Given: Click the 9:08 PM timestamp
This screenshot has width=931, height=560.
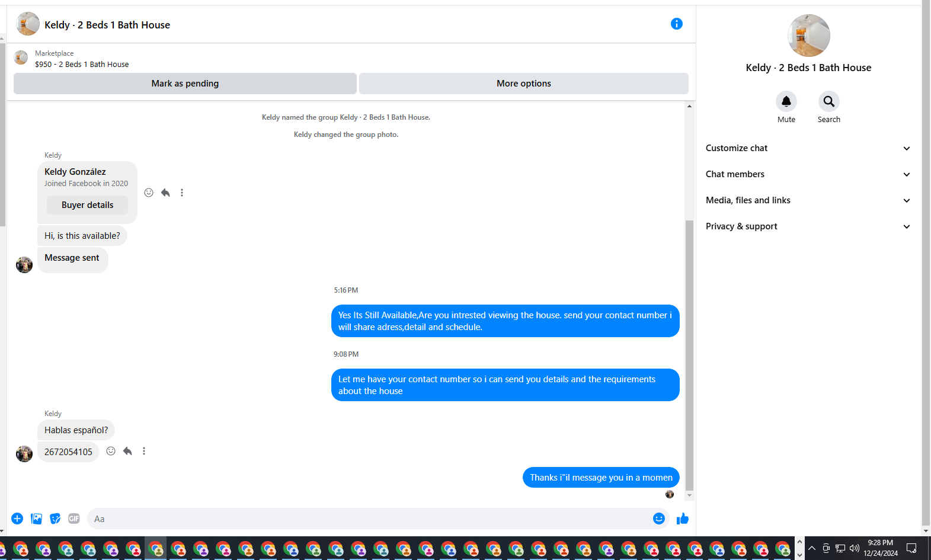Looking at the screenshot, I should (346, 354).
